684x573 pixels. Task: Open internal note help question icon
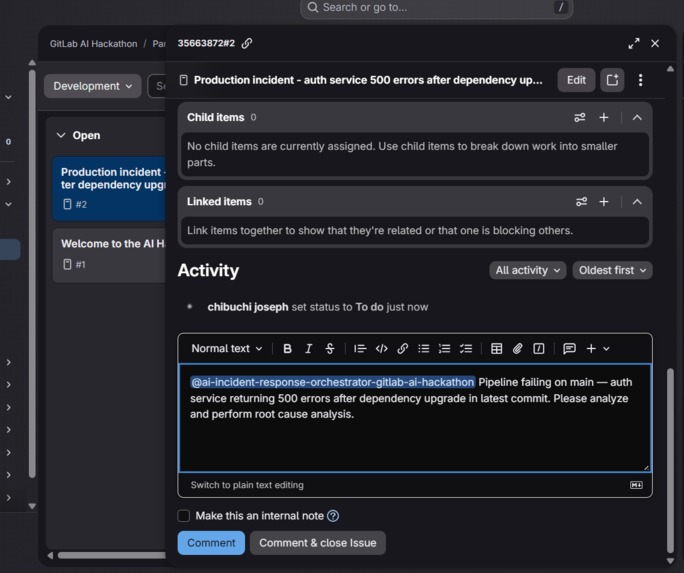click(333, 516)
